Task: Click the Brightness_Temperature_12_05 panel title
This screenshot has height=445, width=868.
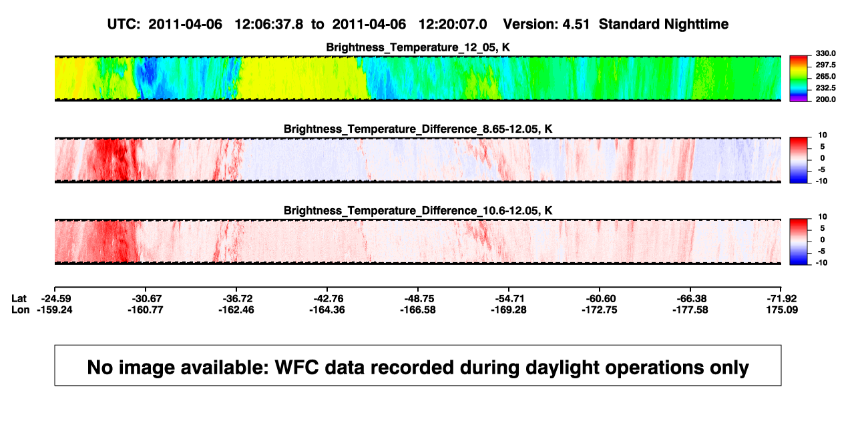Action: click(418, 47)
